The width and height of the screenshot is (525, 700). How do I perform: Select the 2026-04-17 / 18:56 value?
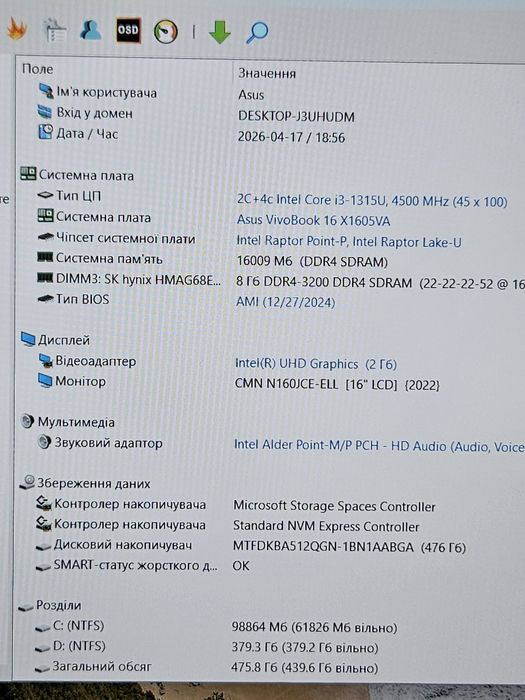pyautogui.click(x=291, y=137)
